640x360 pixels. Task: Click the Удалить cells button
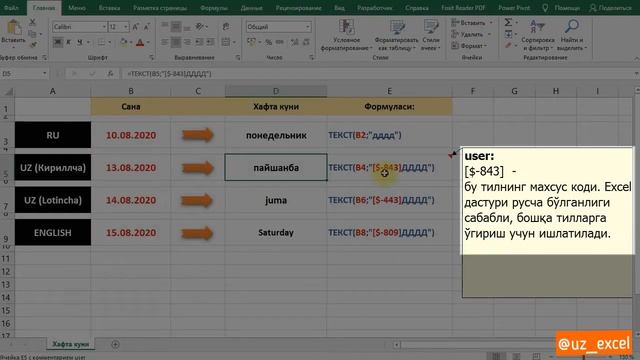[471, 34]
